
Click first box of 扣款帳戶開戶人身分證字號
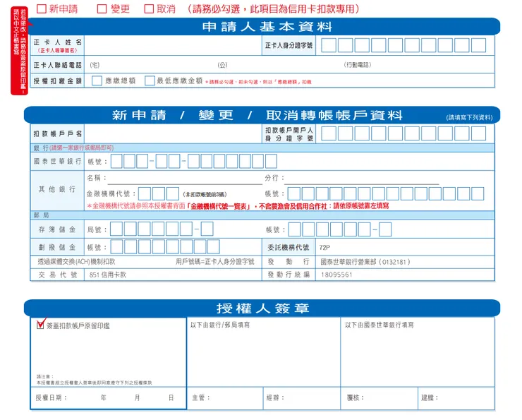point(329,133)
